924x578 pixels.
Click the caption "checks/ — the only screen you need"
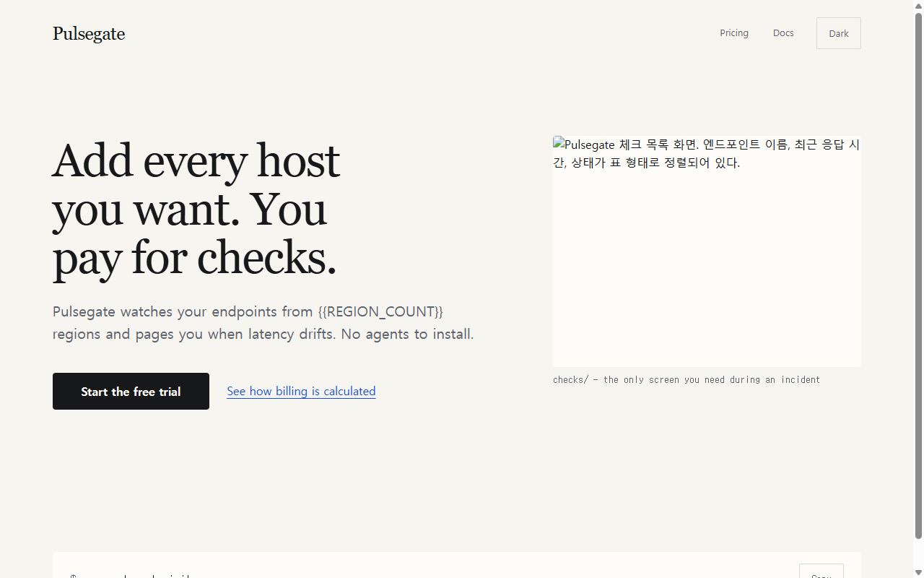tap(687, 380)
